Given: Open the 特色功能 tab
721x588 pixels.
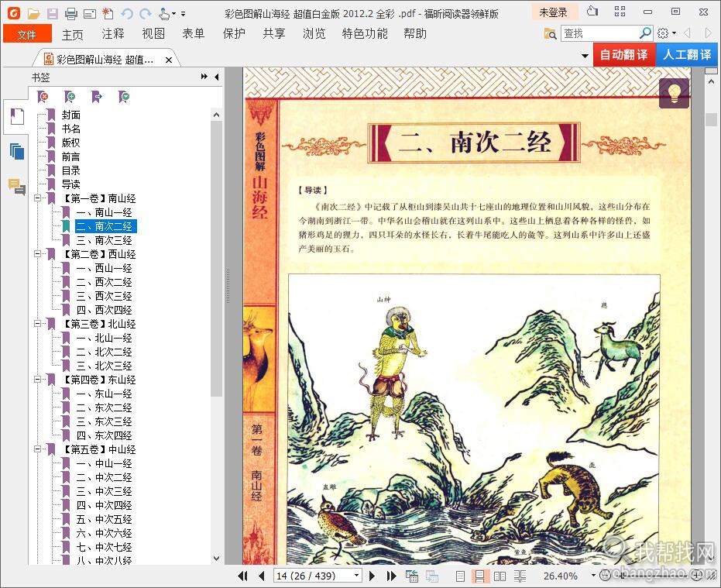Looking at the screenshot, I should pos(365,33).
